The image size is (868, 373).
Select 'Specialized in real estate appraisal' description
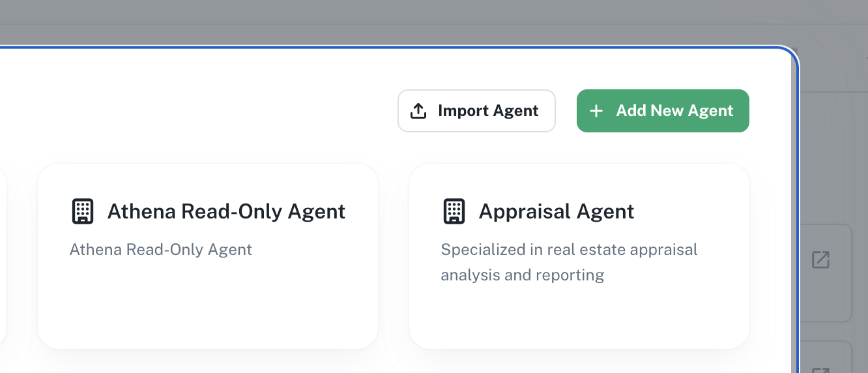coord(569,249)
